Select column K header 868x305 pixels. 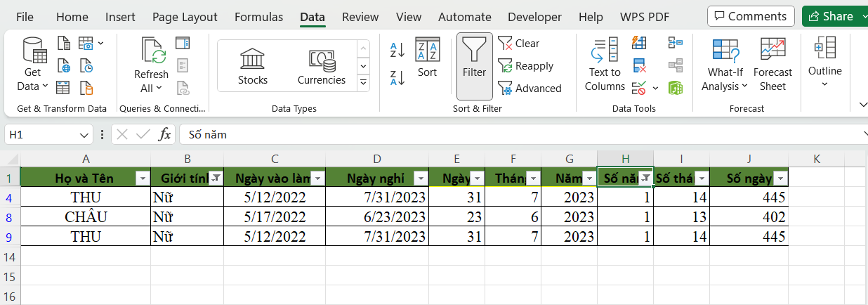tap(817, 159)
